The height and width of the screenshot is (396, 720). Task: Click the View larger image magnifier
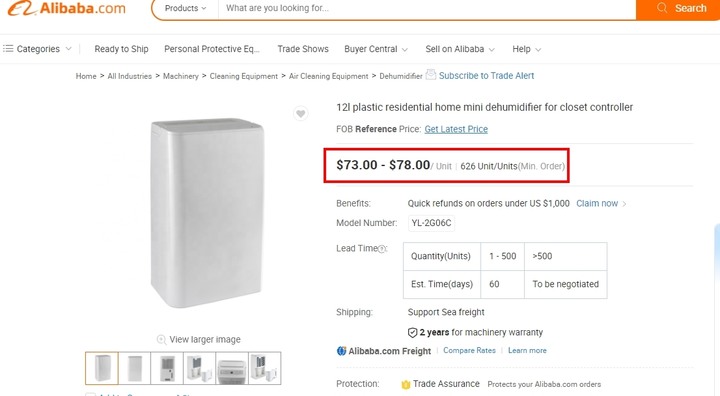(x=161, y=339)
